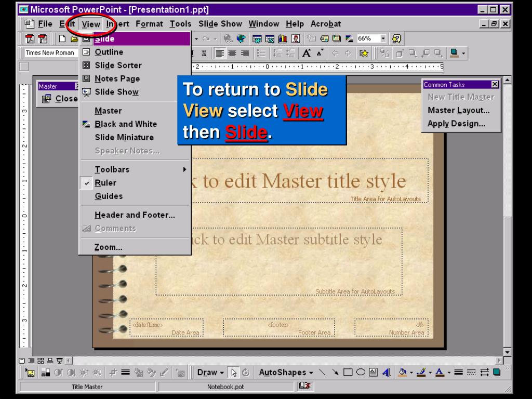Choose Zoom... in the View menu
532x399 pixels.
point(135,247)
